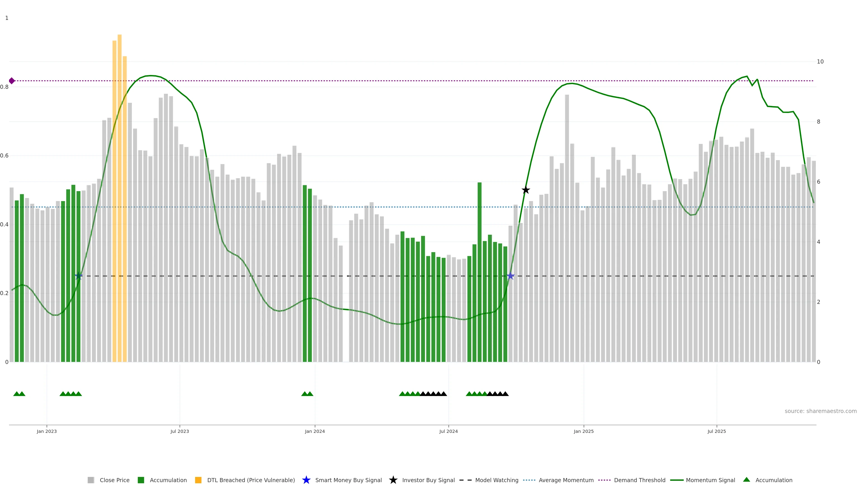Click the blue star marker near late 2024
The height and width of the screenshot is (488, 868).
tap(510, 276)
